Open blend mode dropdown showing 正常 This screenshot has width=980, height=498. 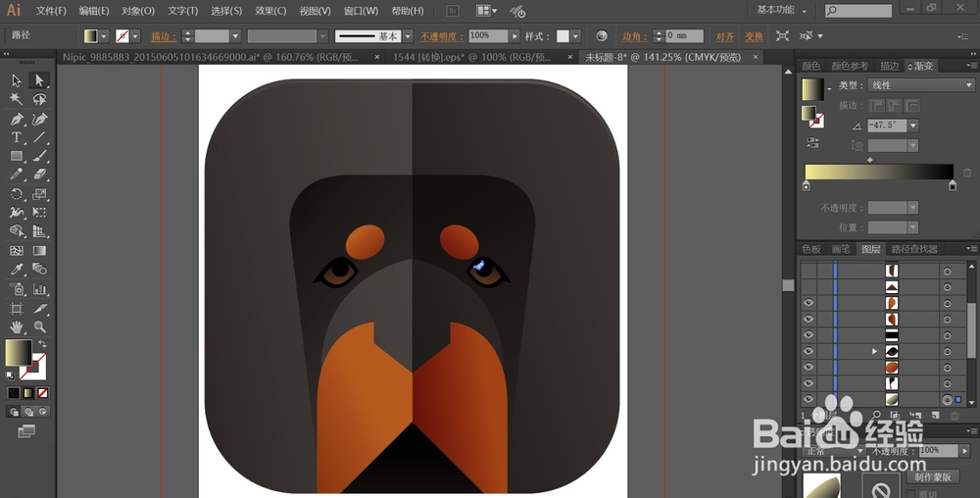860,451
